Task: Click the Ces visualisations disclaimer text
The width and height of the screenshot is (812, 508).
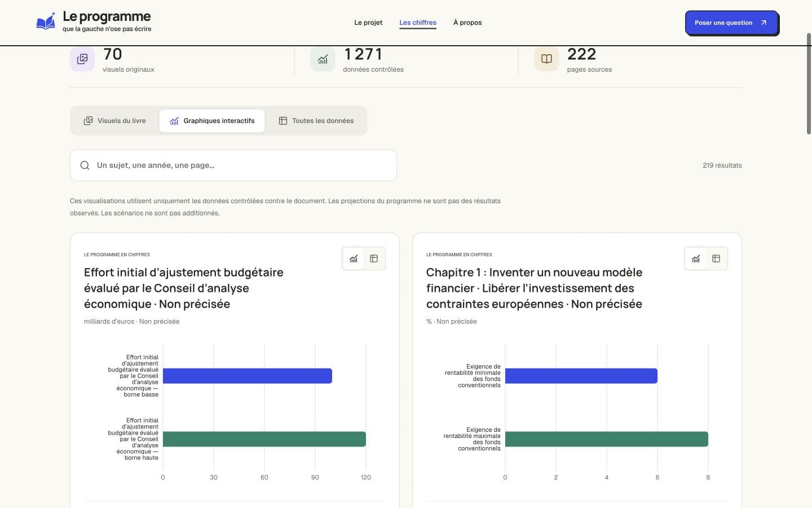Action: click(285, 207)
